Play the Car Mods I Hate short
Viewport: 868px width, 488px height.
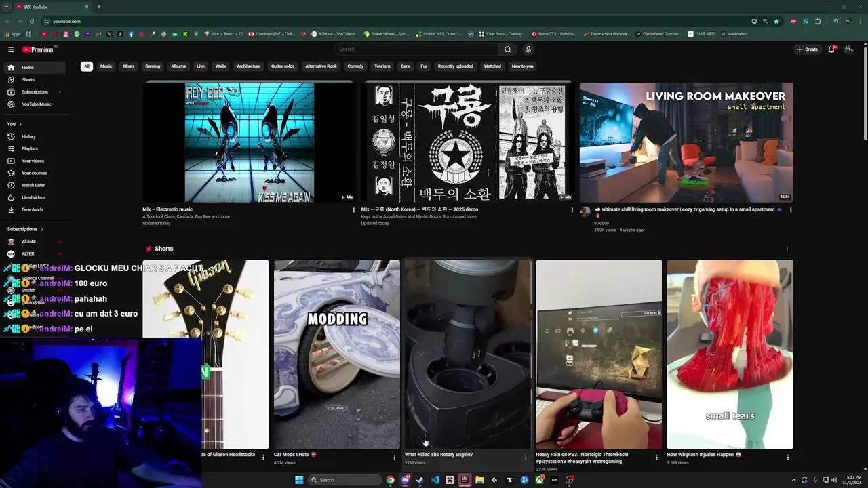(x=337, y=354)
